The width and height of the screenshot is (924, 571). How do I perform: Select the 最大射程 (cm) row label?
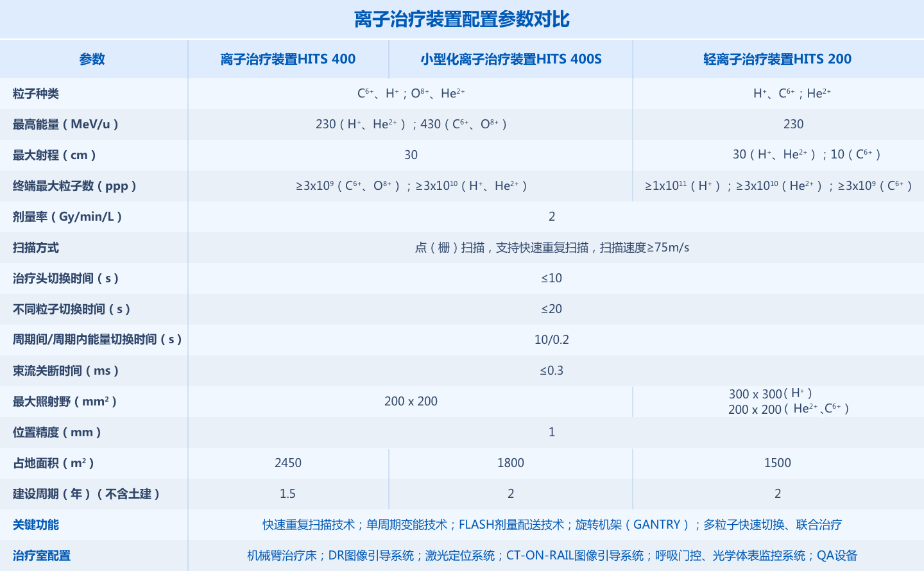click(x=55, y=155)
